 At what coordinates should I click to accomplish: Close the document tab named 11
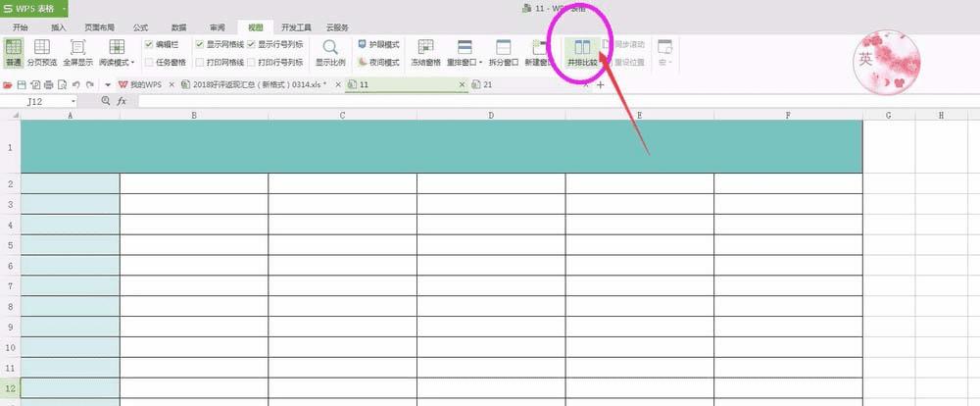(x=463, y=84)
